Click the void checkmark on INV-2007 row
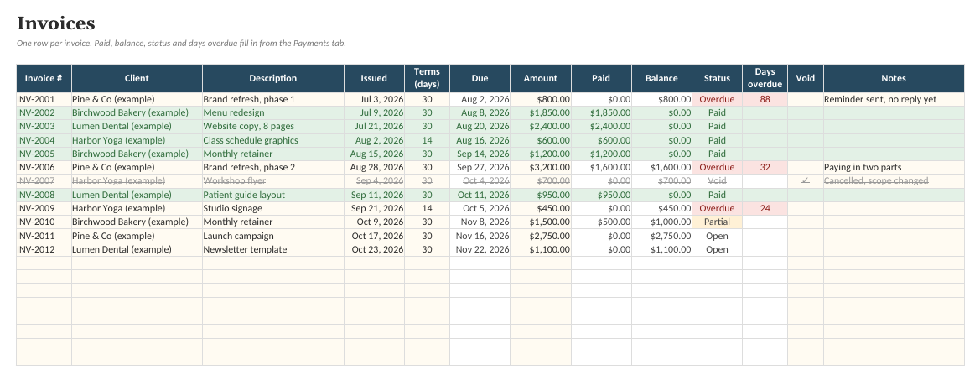Image resolution: width=980 pixels, height=381 pixels. pos(805,180)
